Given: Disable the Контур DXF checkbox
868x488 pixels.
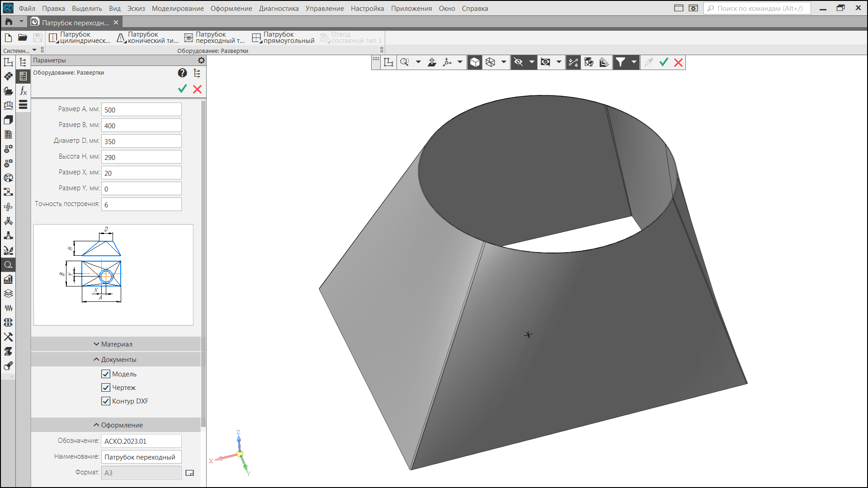Looking at the screenshot, I should (106, 401).
